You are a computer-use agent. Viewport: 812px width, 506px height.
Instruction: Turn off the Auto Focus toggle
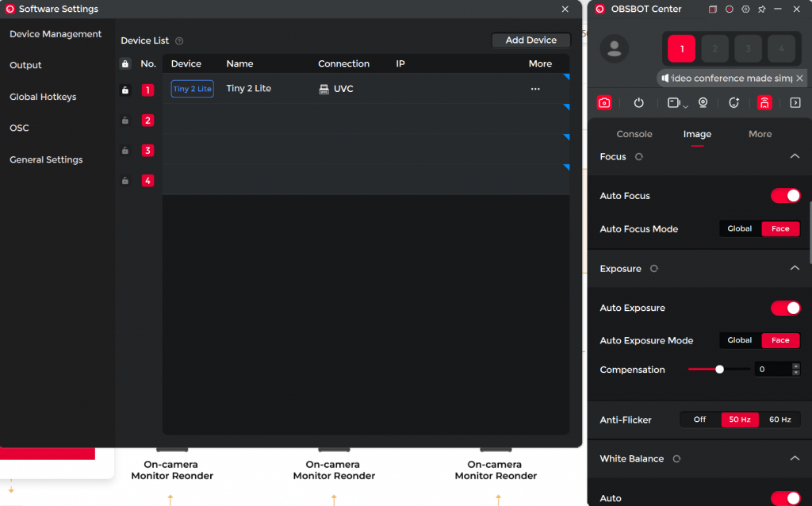[785, 196]
